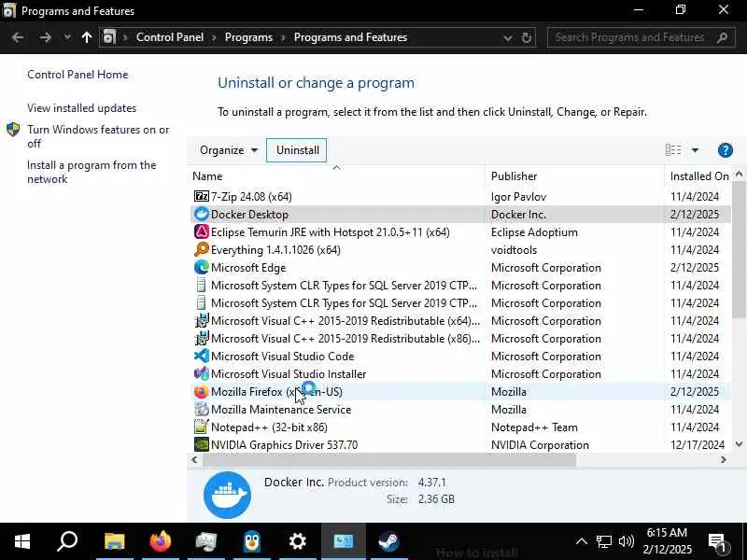747x560 pixels.
Task: Select the 'Microsoft Edge' row text
Action: (248, 268)
